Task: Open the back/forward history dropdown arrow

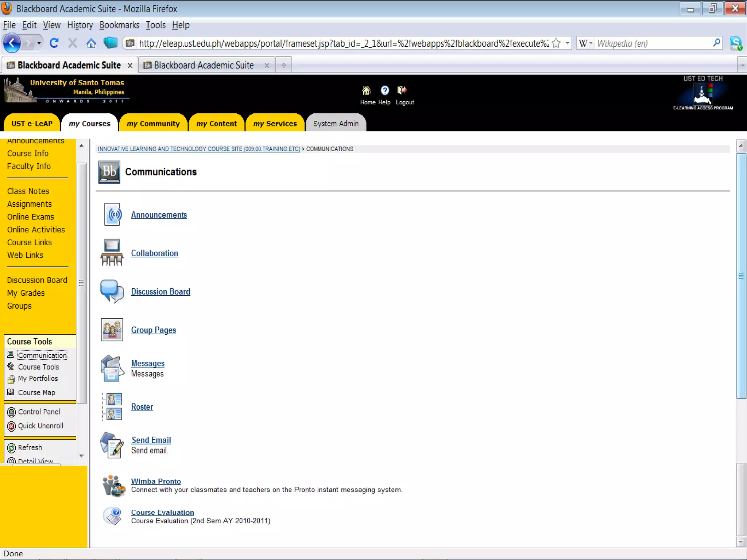Action: pyautogui.click(x=39, y=43)
